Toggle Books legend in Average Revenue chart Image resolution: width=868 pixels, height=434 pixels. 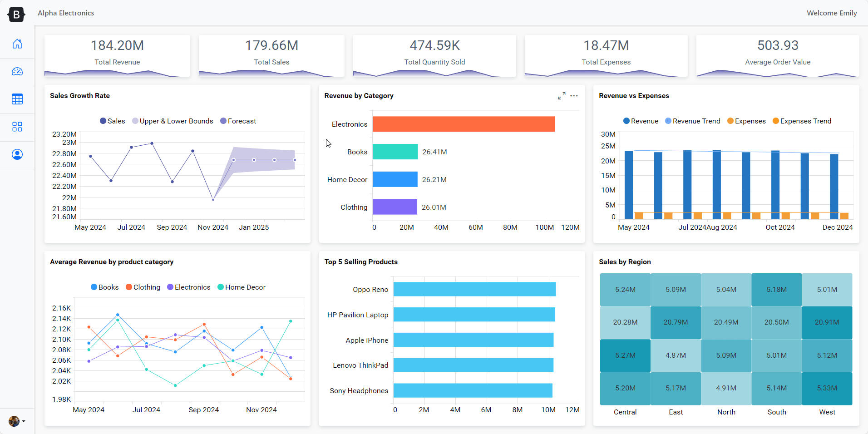104,287
